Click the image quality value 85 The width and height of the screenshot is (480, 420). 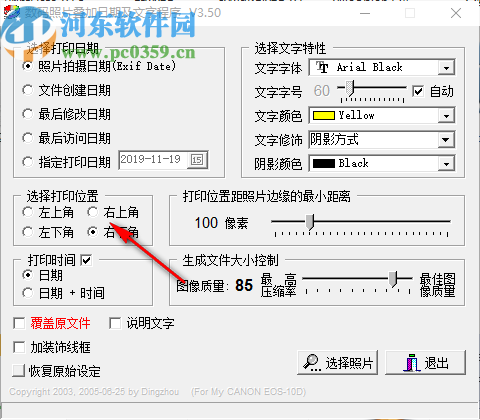244,285
